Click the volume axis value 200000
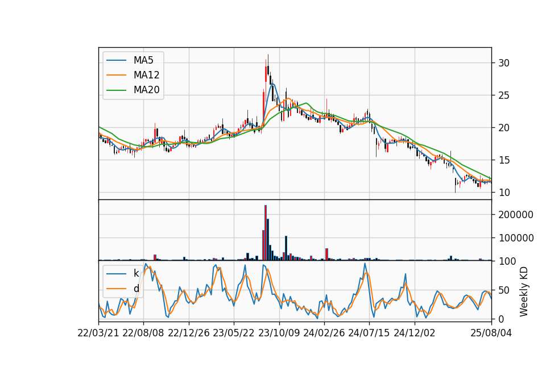The image size is (546, 392). pyautogui.click(x=516, y=215)
